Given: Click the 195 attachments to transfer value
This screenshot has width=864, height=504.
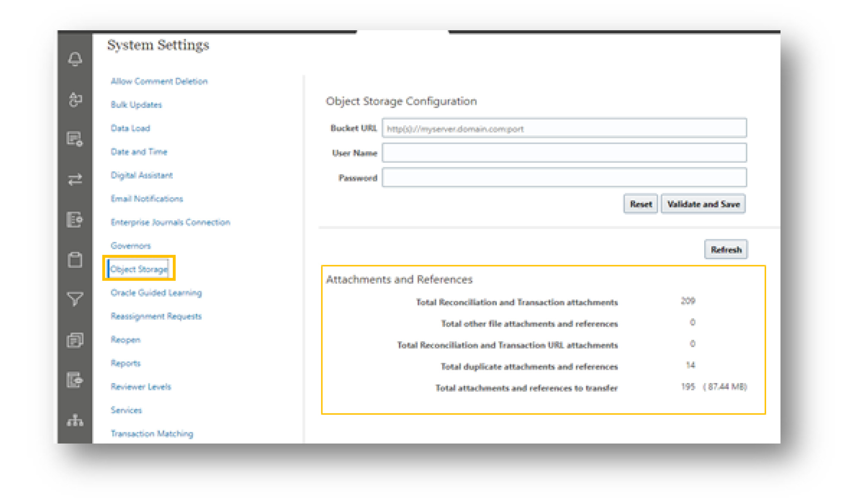Looking at the screenshot, I should point(688,387).
